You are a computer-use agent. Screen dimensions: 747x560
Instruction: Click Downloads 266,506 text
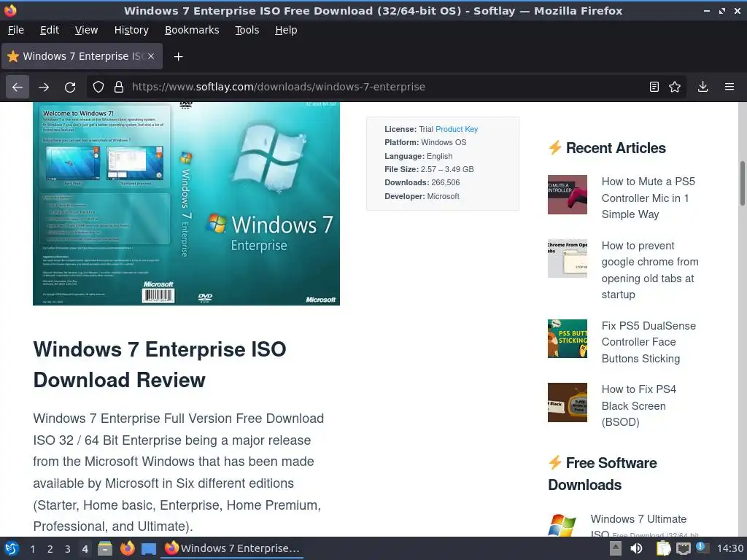point(422,182)
